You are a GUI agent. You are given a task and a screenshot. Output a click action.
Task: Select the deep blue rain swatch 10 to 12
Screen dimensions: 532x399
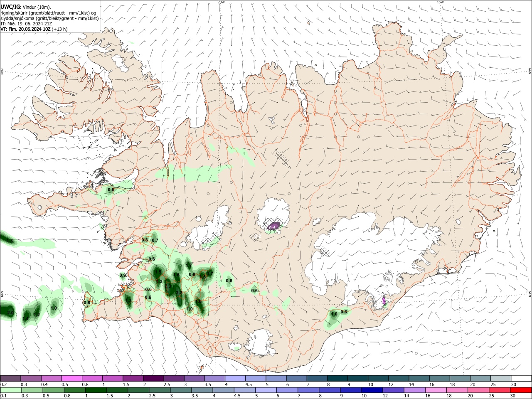click(x=372, y=390)
